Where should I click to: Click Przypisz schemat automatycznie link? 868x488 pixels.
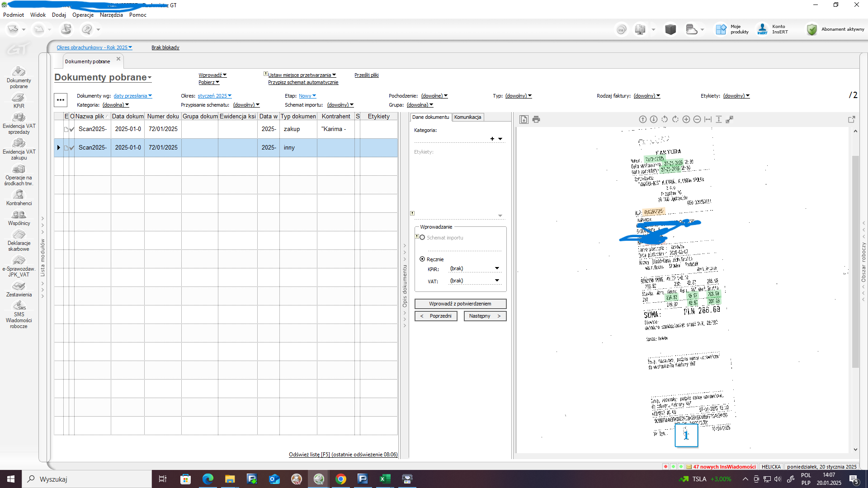pyautogui.click(x=303, y=82)
